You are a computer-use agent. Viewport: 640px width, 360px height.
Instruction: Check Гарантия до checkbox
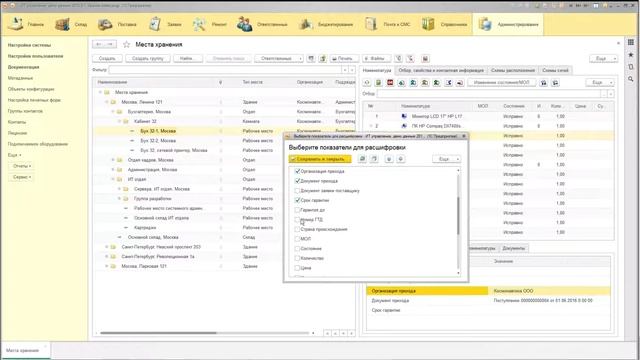point(297,210)
